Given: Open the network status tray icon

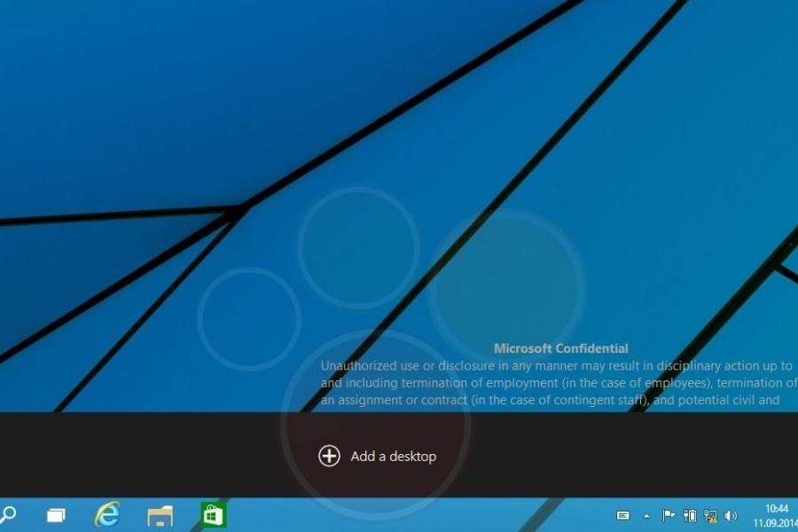Looking at the screenshot, I should pyautogui.click(x=709, y=515).
